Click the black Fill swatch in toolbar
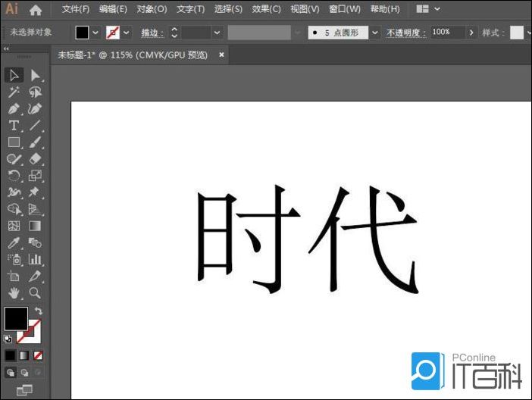This screenshot has width=532, height=400. 16,319
